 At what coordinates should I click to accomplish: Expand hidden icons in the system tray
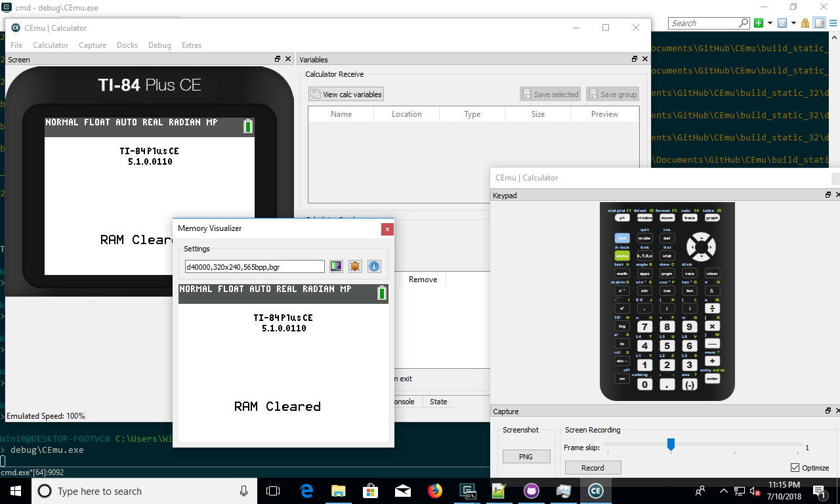(x=723, y=491)
